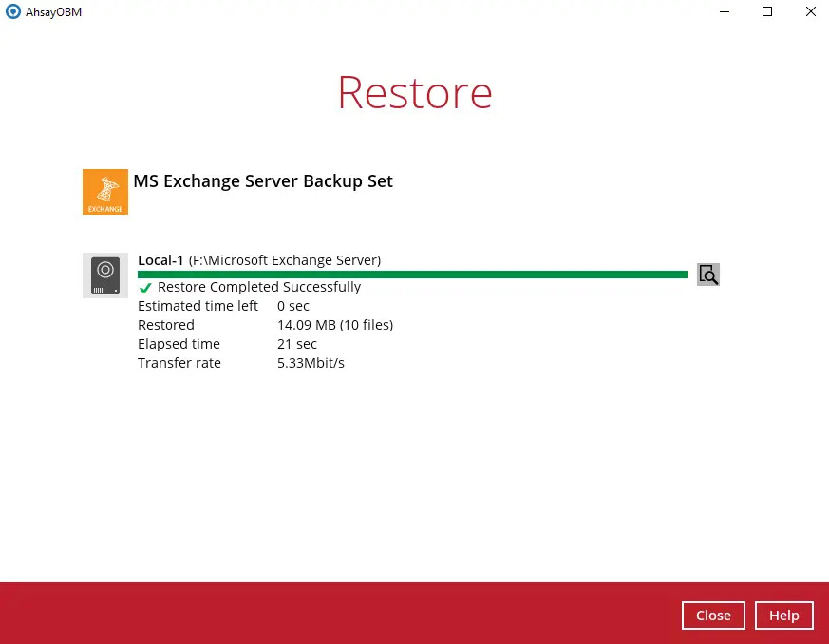Click the Elapsed time label
829x644 pixels.
[179, 344]
